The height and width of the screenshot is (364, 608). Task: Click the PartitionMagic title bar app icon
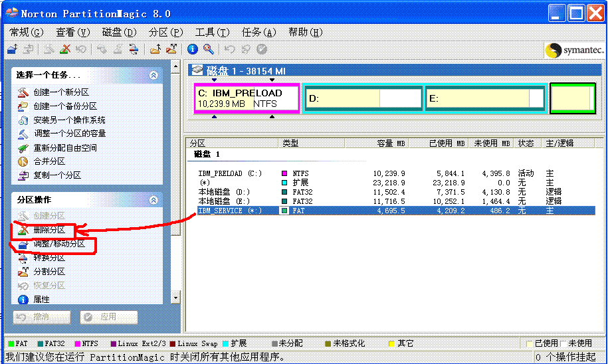point(12,13)
